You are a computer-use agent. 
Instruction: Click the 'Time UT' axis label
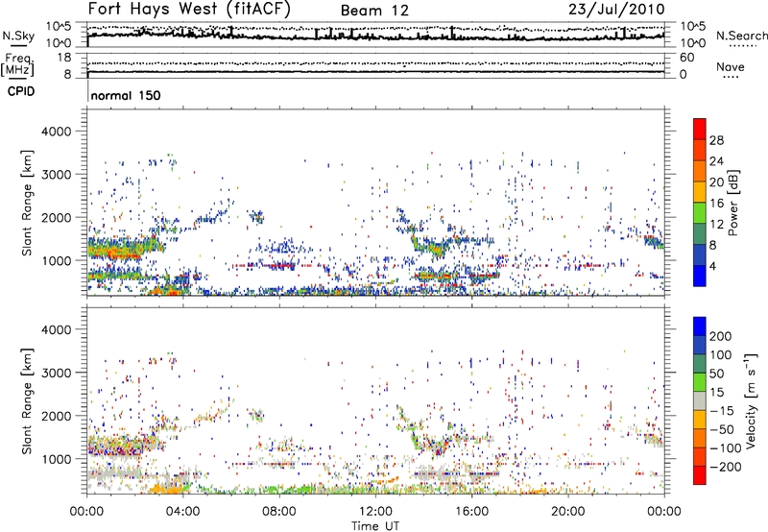click(x=375, y=526)
